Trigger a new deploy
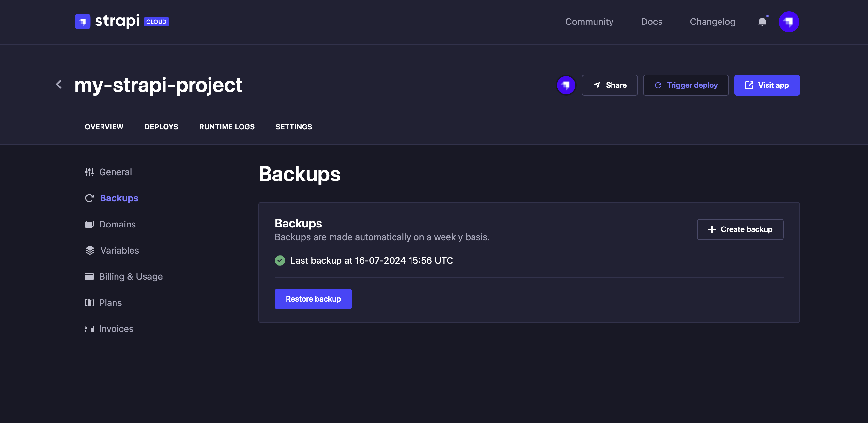 click(x=686, y=85)
